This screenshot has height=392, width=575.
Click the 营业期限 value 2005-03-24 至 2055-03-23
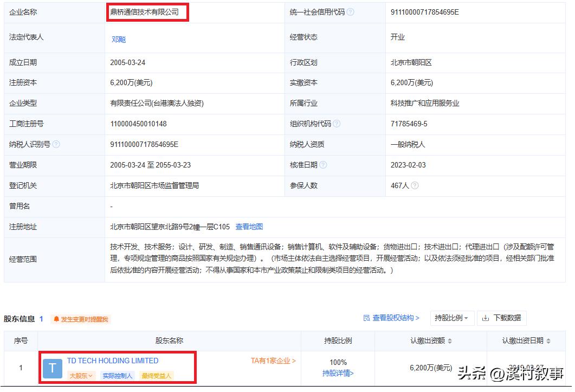pos(150,165)
